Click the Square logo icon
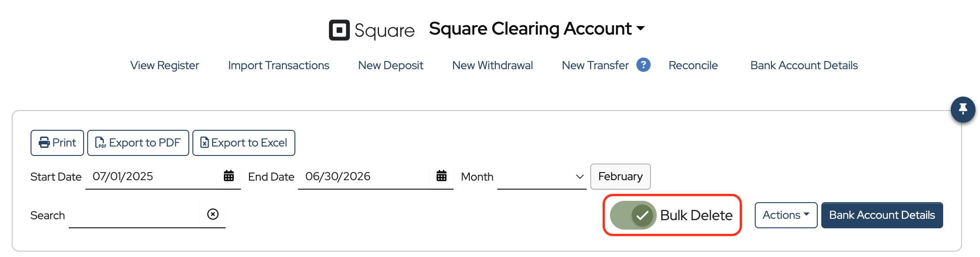 tap(339, 30)
